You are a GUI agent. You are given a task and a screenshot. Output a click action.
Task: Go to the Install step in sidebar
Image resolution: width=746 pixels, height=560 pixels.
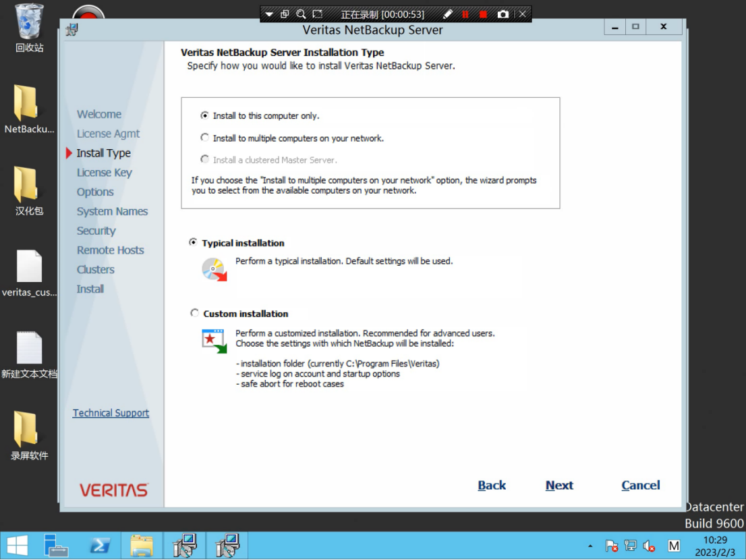(90, 289)
